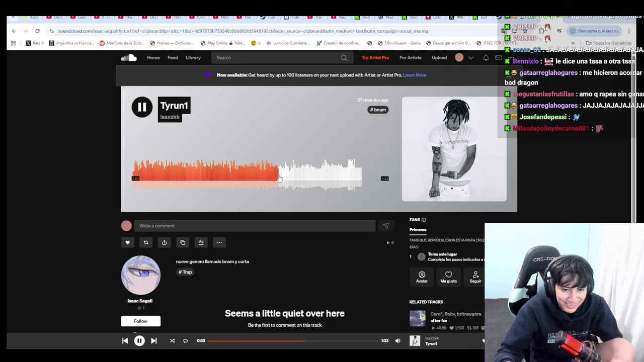Open Isaac Segall's anime avatar

coord(141,275)
